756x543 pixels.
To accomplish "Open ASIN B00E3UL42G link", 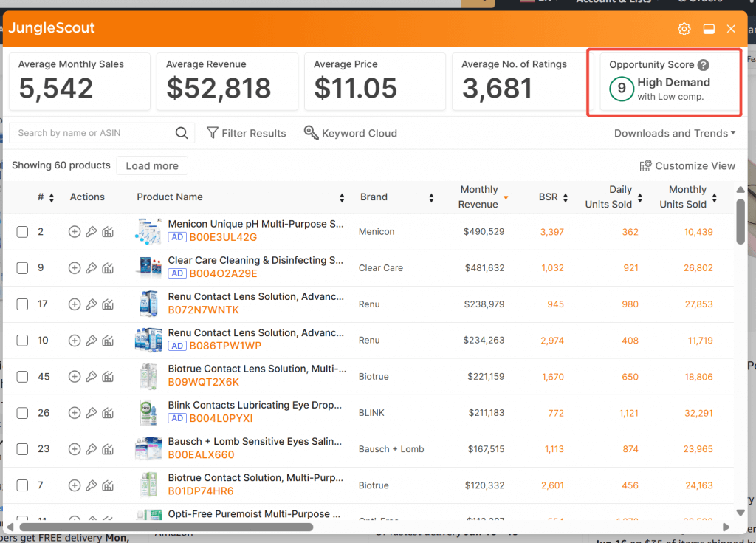I will tap(223, 237).
